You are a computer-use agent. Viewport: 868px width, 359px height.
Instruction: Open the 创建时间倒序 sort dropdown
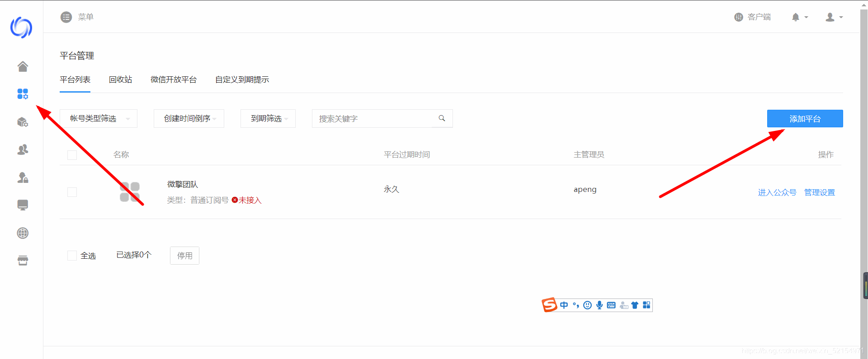(x=189, y=118)
